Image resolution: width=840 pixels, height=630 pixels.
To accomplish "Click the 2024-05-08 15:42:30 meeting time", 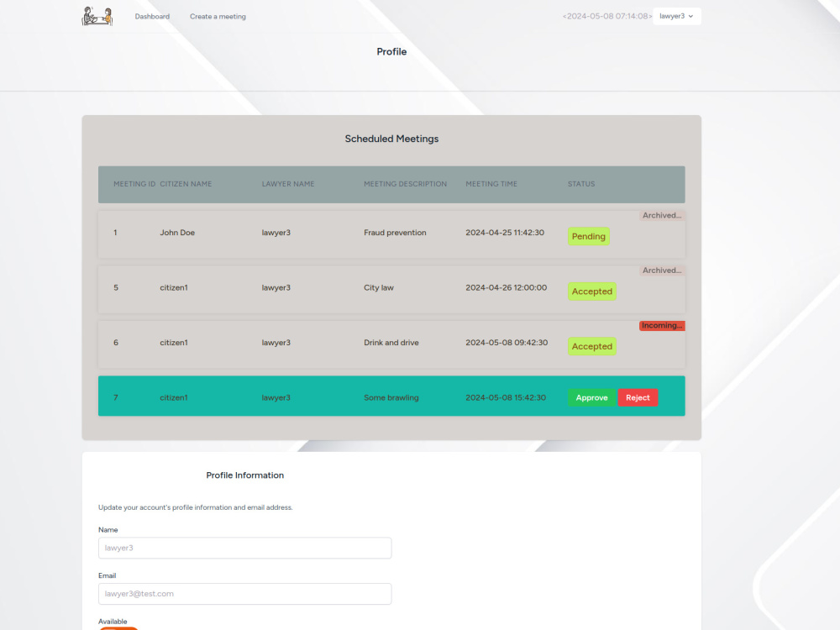I will [x=506, y=398].
